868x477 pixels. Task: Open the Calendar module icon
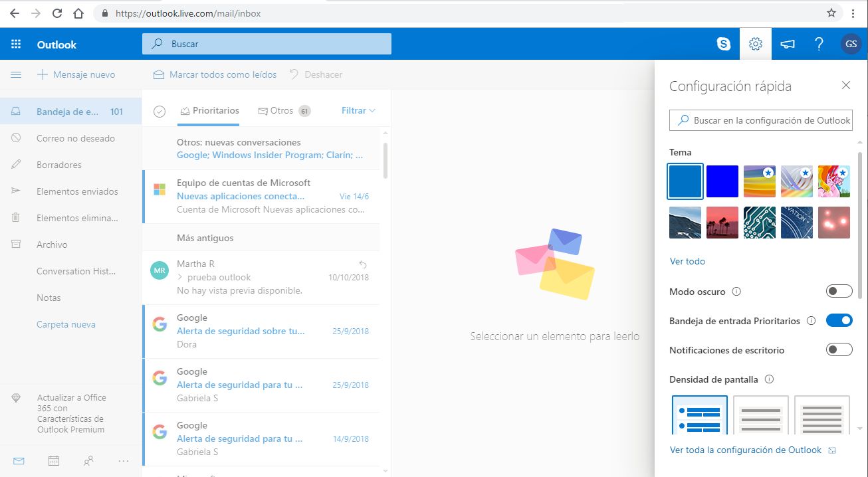(54, 460)
